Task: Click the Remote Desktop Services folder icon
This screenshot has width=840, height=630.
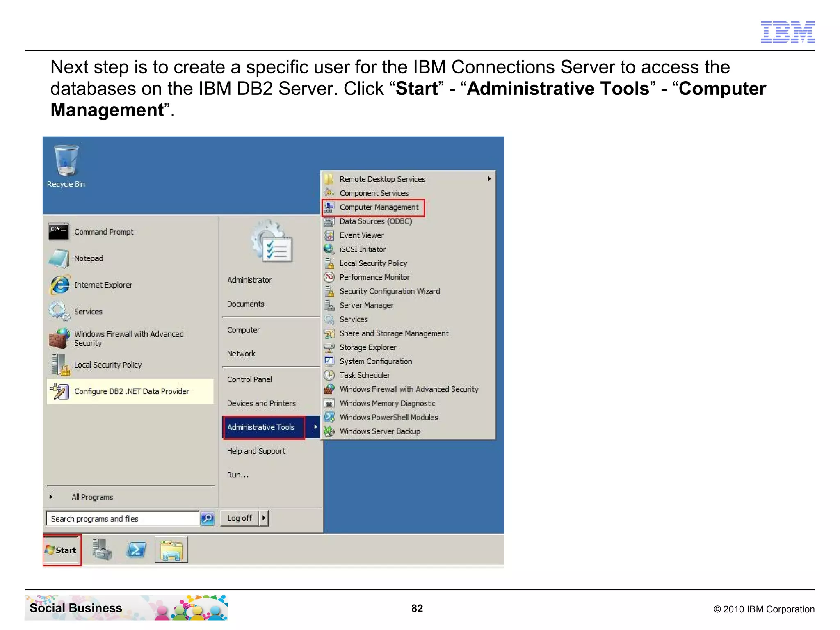Action: point(329,179)
